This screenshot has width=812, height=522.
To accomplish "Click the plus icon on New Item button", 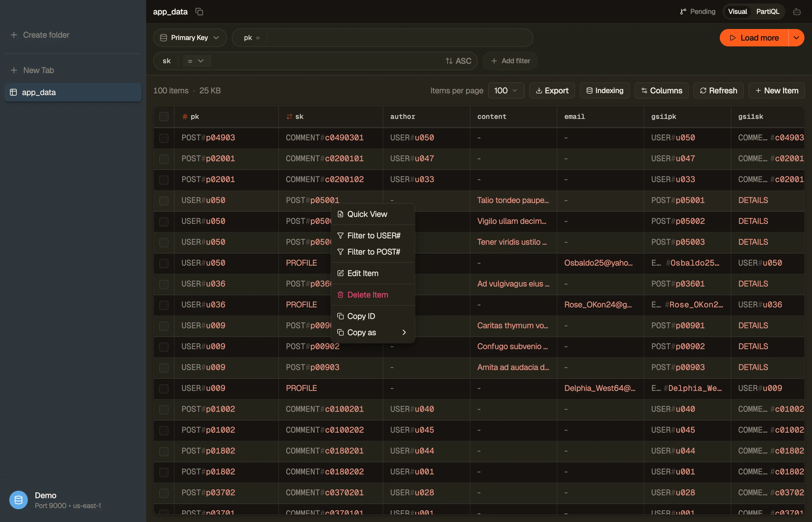I will point(758,90).
